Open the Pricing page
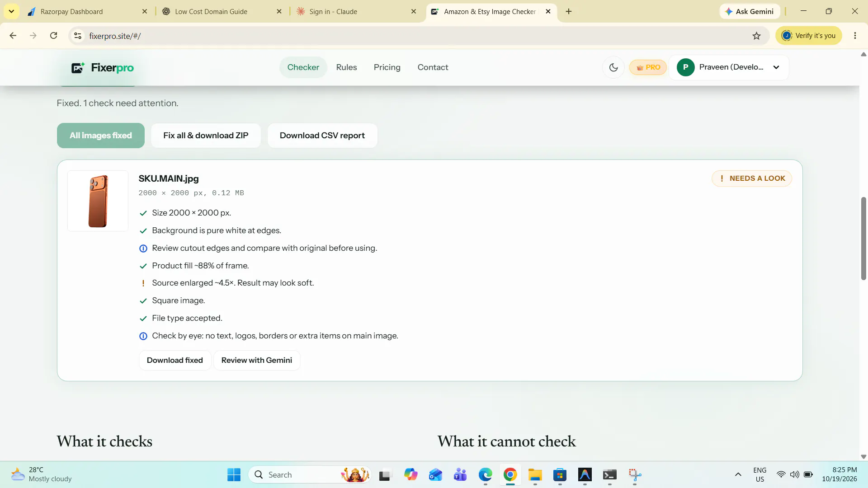This screenshot has width=868, height=488. pyautogui.click(x=387, y=67)
